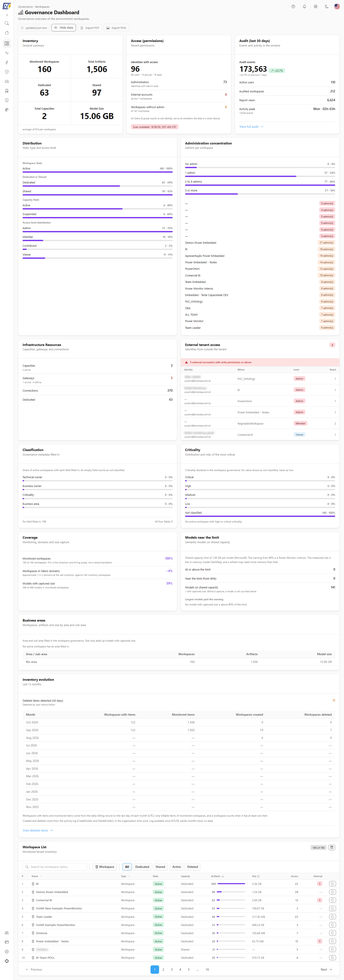Click Export PDF button
Viewport: 344px width, 980px height.
(x=90, y=28)
